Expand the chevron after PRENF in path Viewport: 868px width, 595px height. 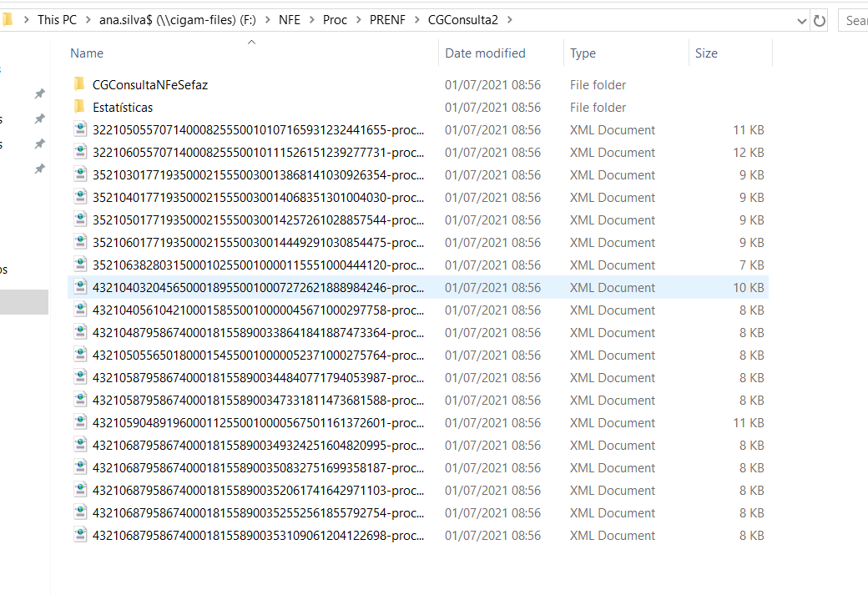[416, 20]
